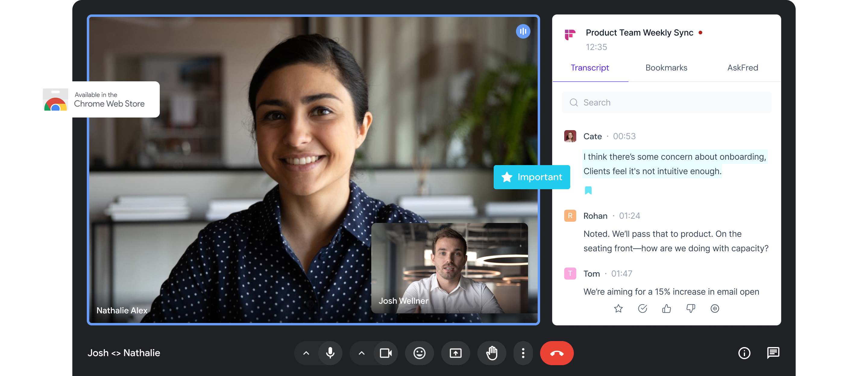
Task: Toggle the bookmark on Cate's highlighted quote
Action: [588, 190]
